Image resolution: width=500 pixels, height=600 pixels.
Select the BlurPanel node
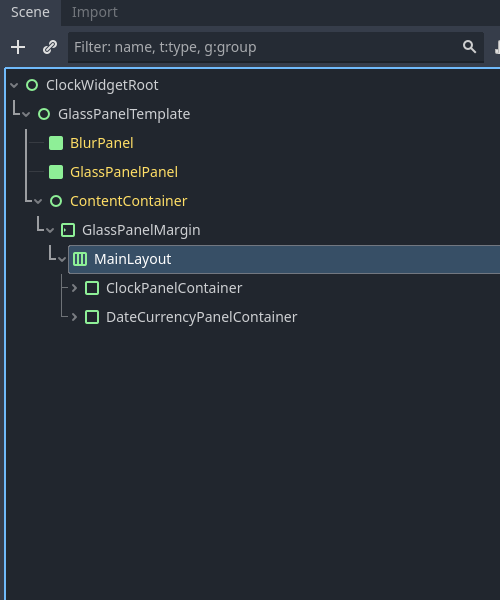102,143
